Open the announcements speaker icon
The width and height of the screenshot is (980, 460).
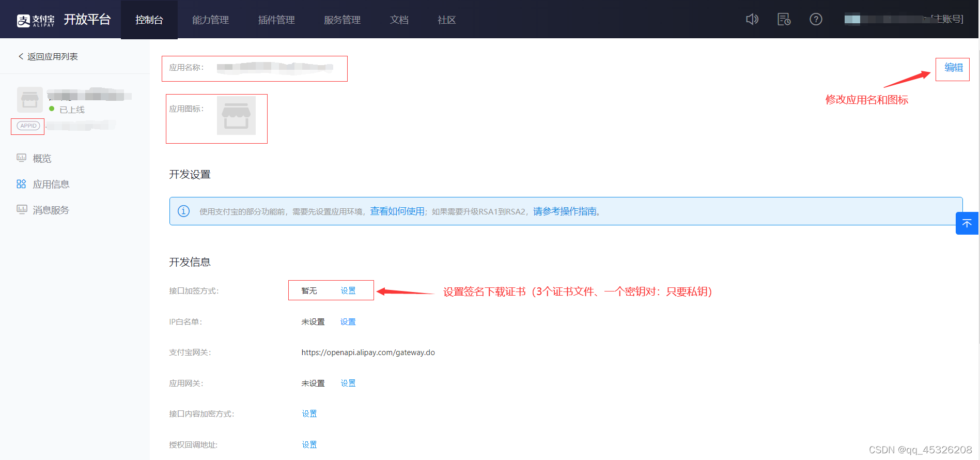click(x=752, y=19)
